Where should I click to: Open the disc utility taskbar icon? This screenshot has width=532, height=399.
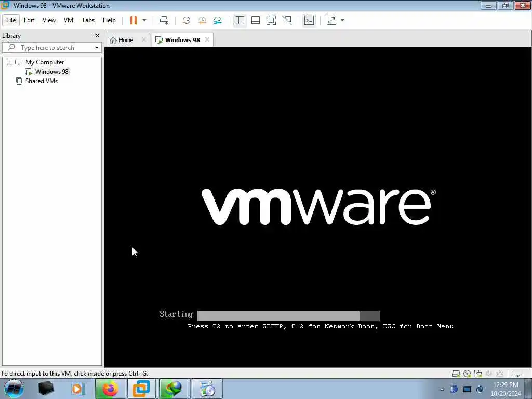click(x=207, y=389)
